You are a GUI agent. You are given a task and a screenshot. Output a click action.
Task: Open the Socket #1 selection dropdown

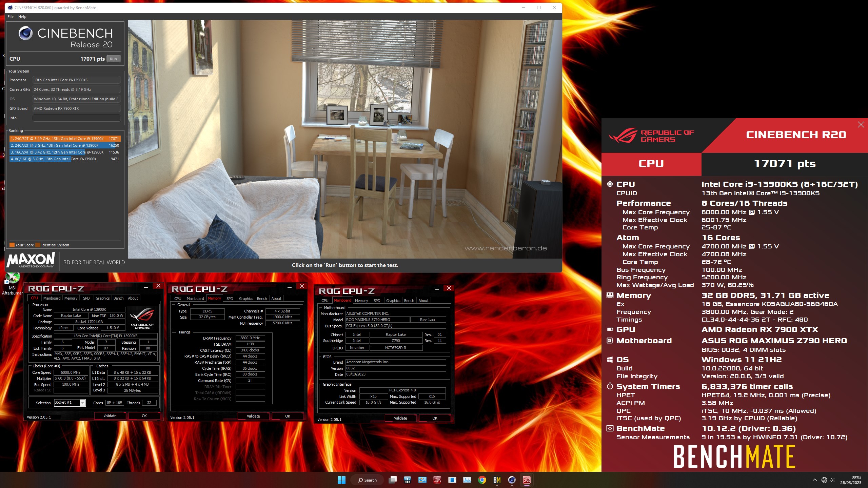(70, 403)
